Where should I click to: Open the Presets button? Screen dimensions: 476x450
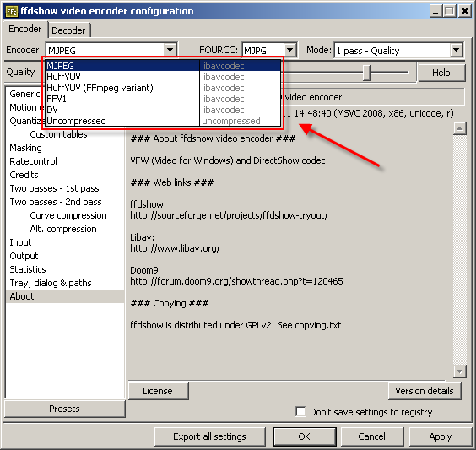pos(65,409)
